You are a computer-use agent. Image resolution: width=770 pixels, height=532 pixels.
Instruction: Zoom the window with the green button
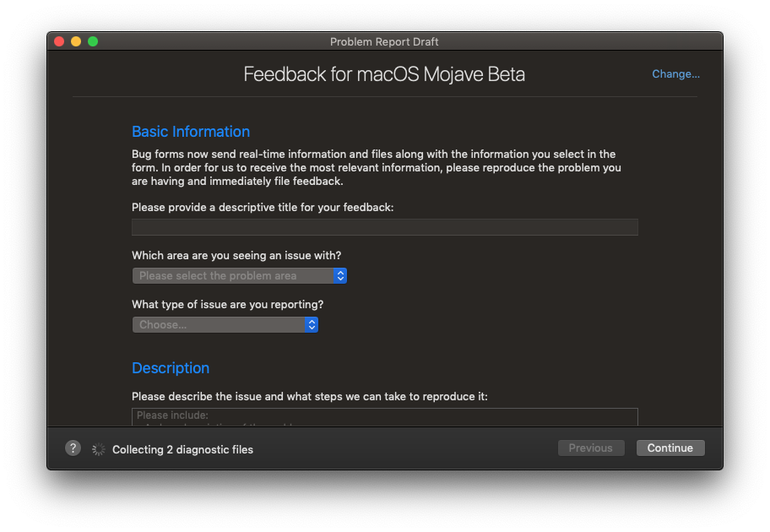[93, 41]
